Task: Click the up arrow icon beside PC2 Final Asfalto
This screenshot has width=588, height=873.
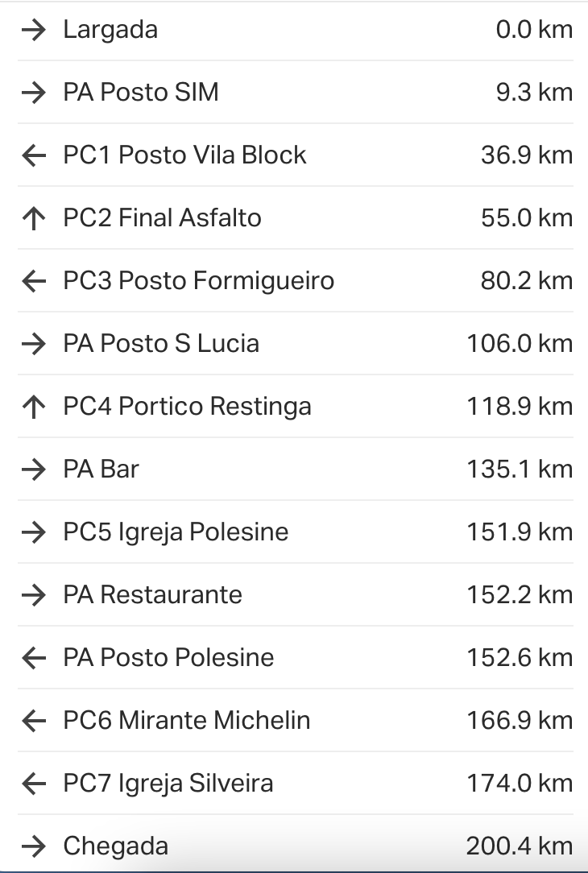Action: click(33, 218)
